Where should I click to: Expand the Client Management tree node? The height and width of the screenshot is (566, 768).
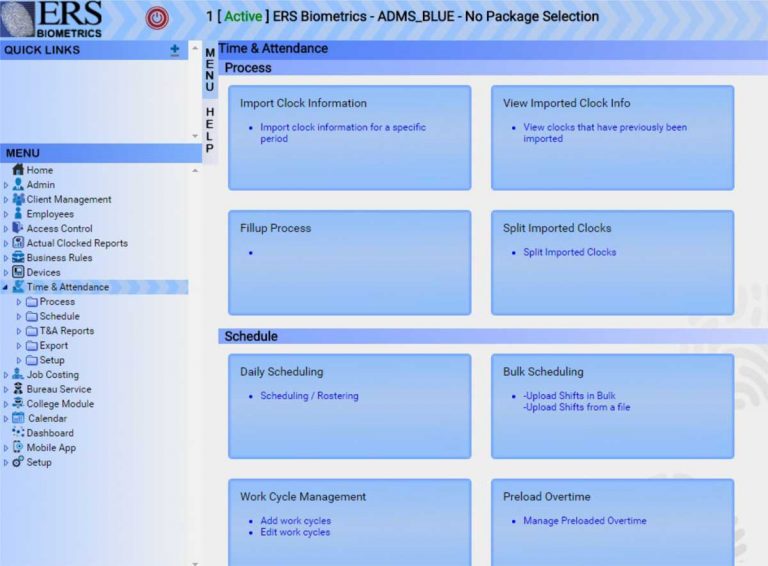click(x=6, y=200)
